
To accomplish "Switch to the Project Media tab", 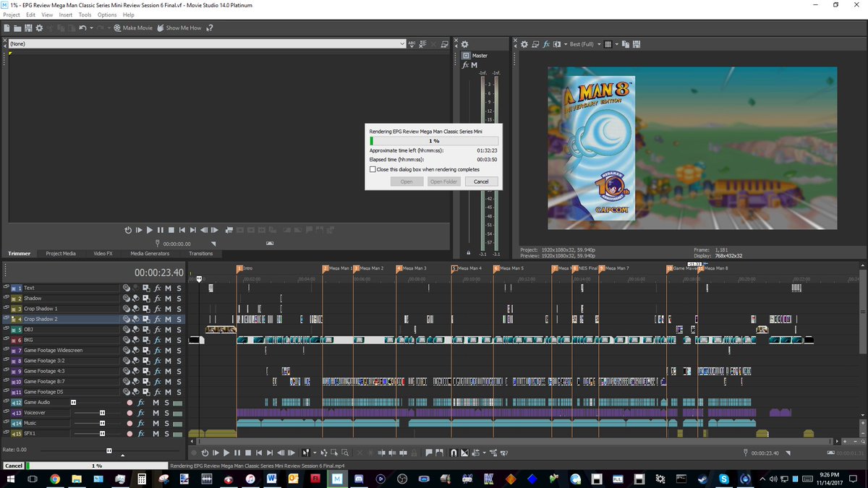I will pos(61,254).
